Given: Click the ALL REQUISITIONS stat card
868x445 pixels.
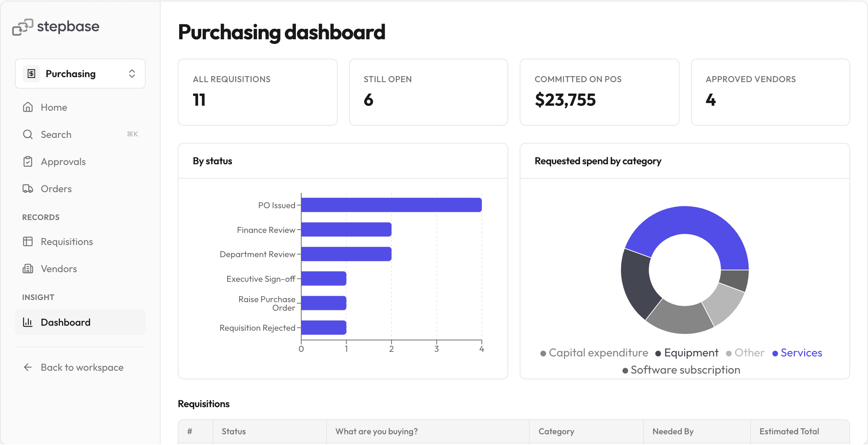Looking at the screenshot, I should point(258,92).
